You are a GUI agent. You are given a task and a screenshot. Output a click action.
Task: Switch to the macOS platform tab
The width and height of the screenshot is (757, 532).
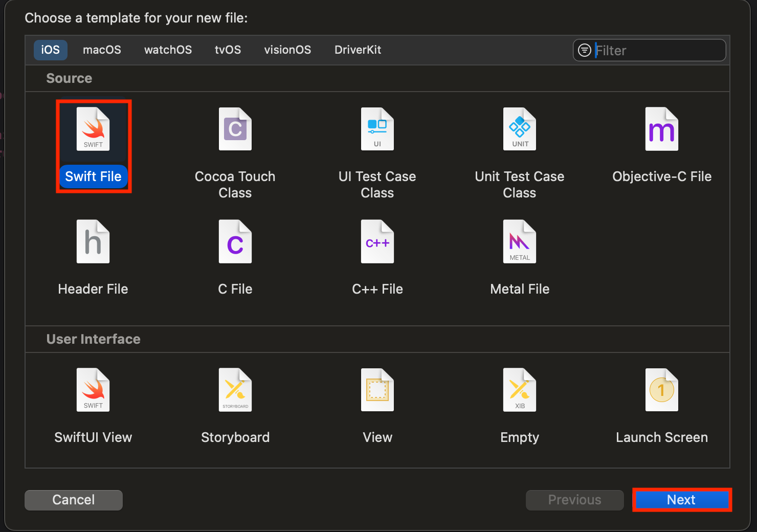(102, 50)
